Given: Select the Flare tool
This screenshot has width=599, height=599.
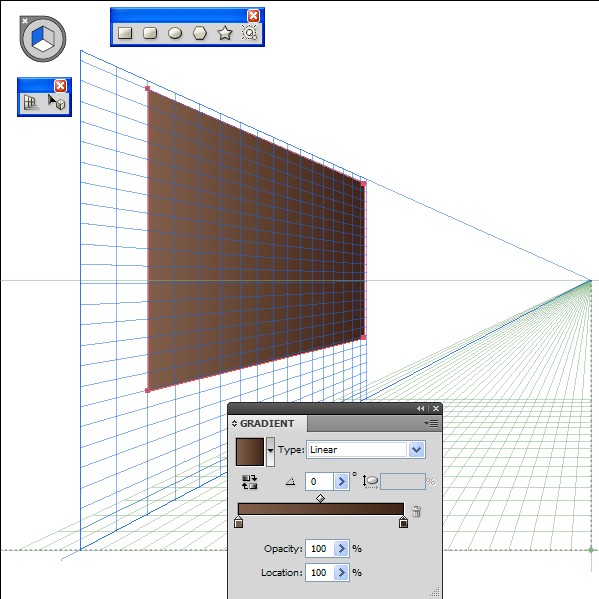Looking at the screenshot, I should click(249, 33).
